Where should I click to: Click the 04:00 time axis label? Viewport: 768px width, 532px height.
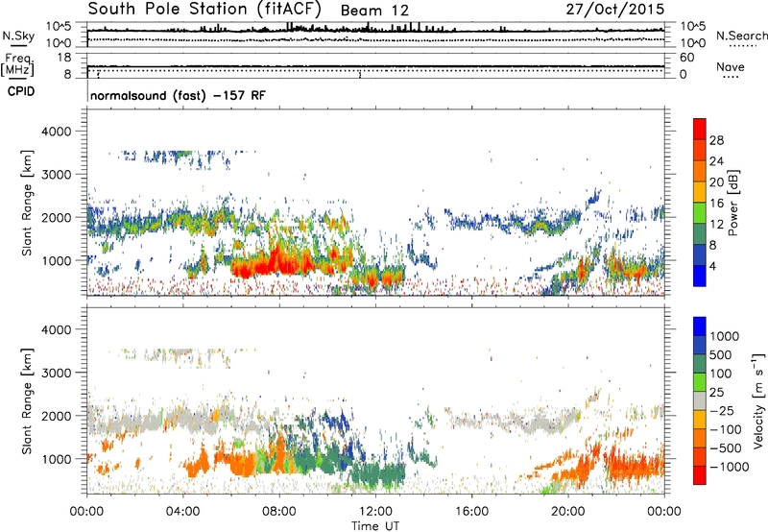click(x=182, y=512)
